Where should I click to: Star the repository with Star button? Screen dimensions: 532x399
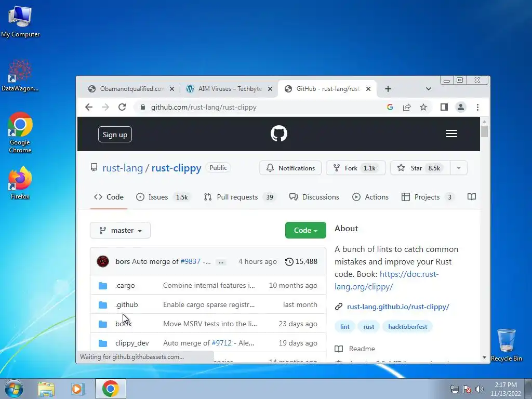tap(420, 168)
